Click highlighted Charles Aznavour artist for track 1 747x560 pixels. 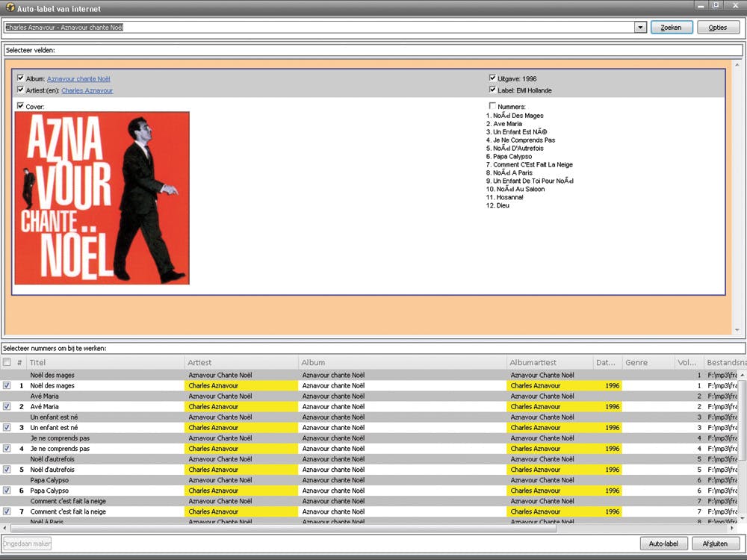[x=241, y=385]
